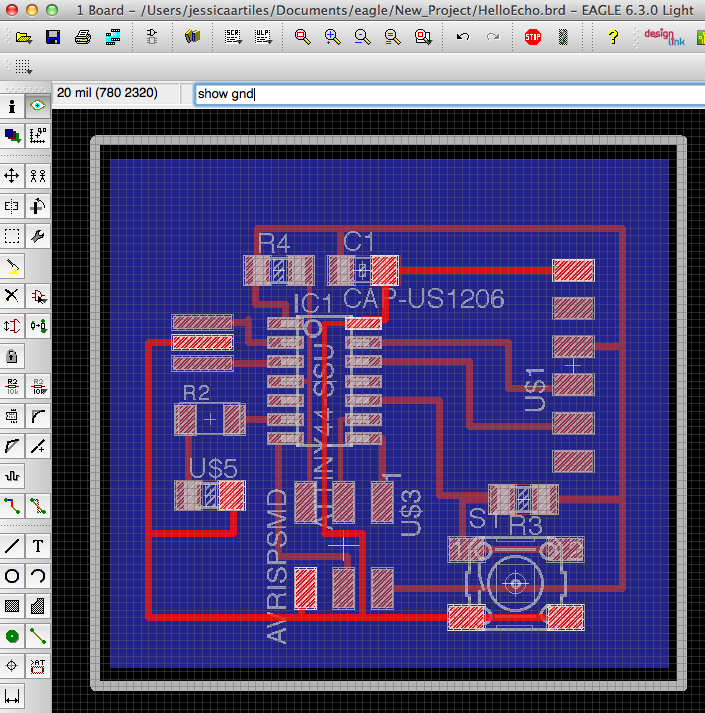Image resolution: width=705 pixels, height=713 pixels.
Task: Open the CAM processor tool
Action: (113, 37)
